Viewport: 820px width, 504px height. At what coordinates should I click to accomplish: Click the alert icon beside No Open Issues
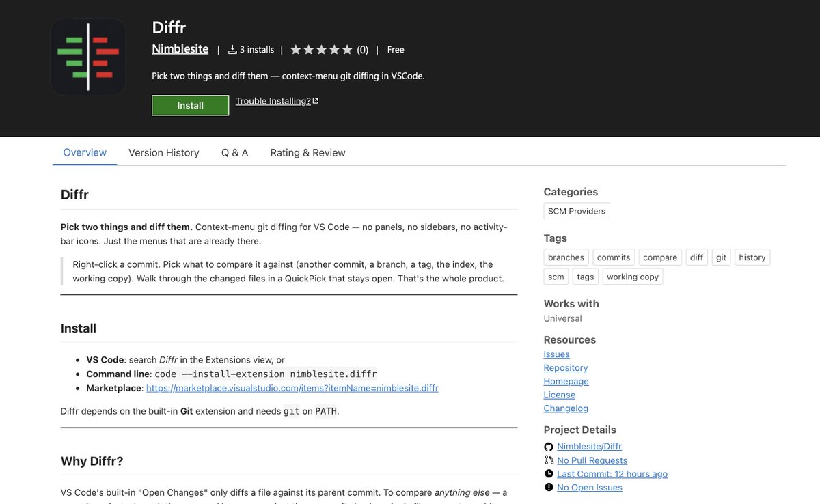pos(549,488)
